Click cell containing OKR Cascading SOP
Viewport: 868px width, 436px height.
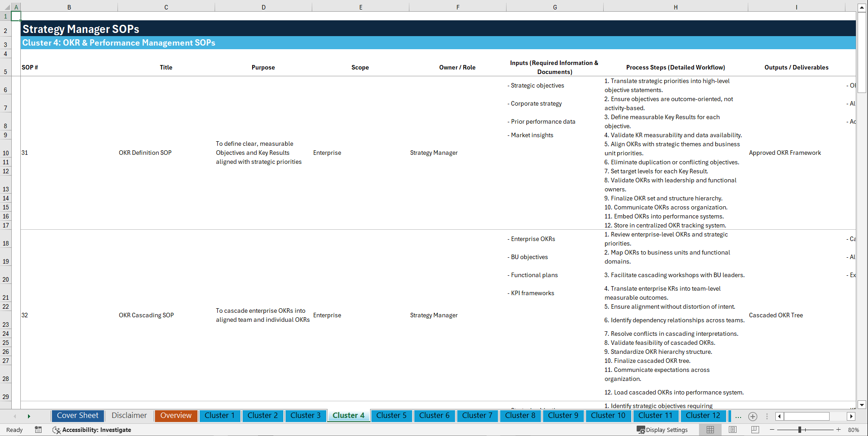[x=146, y=315]
